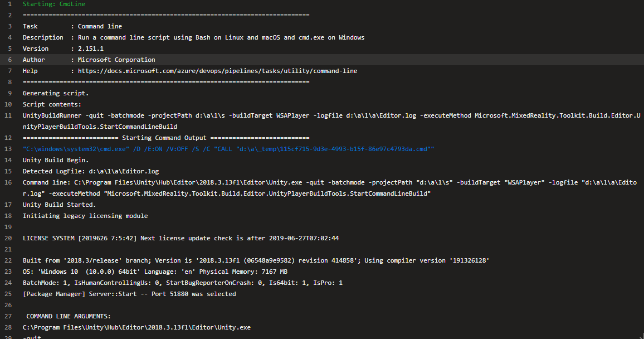Click 'Initiating legacy licensing module' line
This screenshot has height=339, width=644.
(x=85, y=216)
